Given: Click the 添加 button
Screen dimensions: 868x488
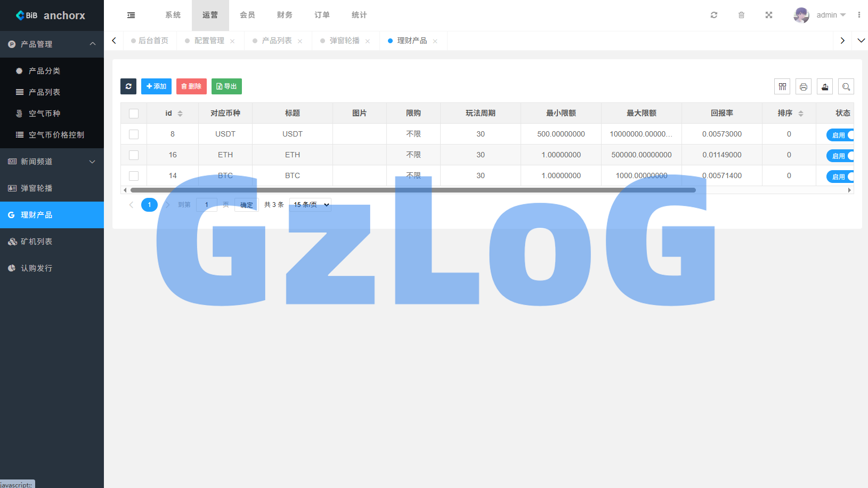Looking at the screenshot, I should tap(156, 86).
